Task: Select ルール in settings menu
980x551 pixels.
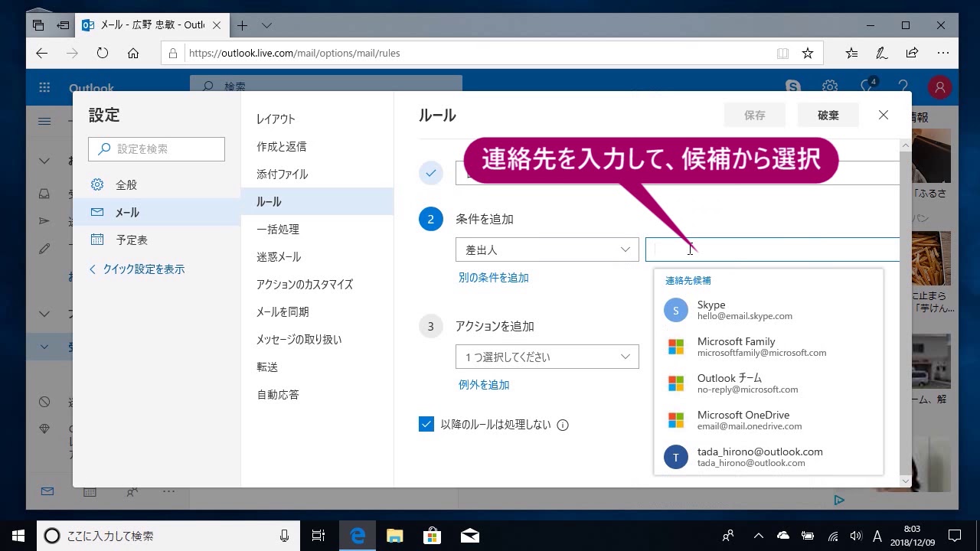Action: pyautogui.click(x=317, y=202)
